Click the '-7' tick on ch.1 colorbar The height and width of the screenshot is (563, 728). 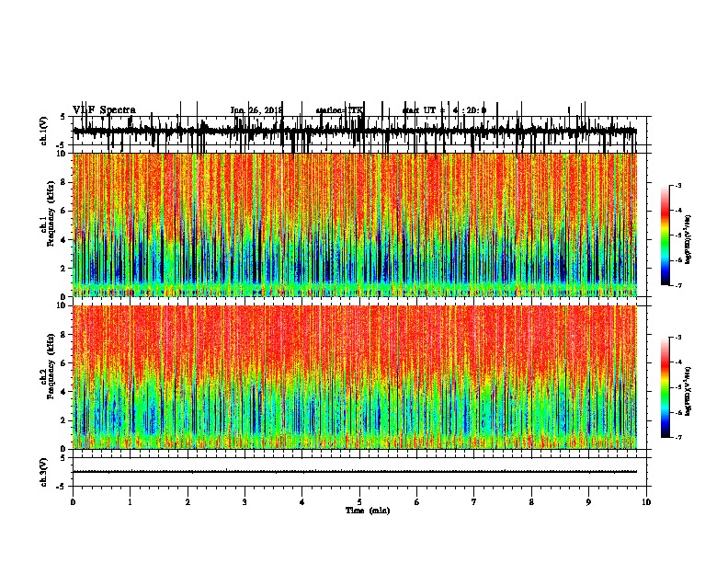point(678,285)
